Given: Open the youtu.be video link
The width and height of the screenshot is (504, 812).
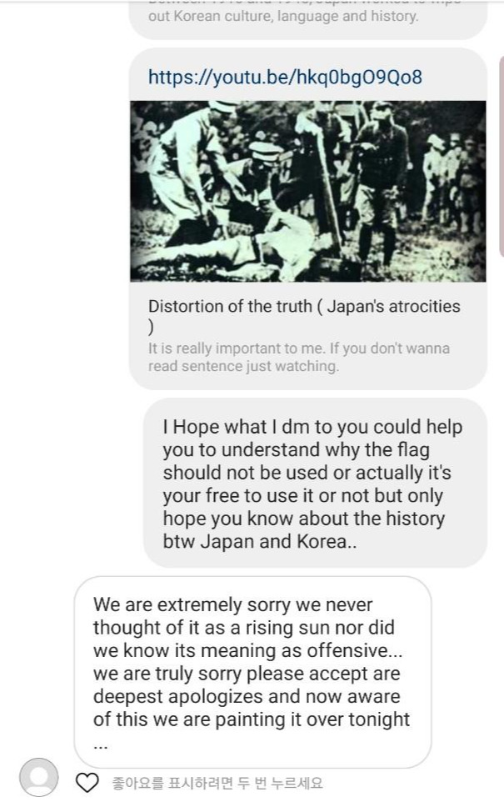Looking at the screenshot, I should (x=285, y=78).
